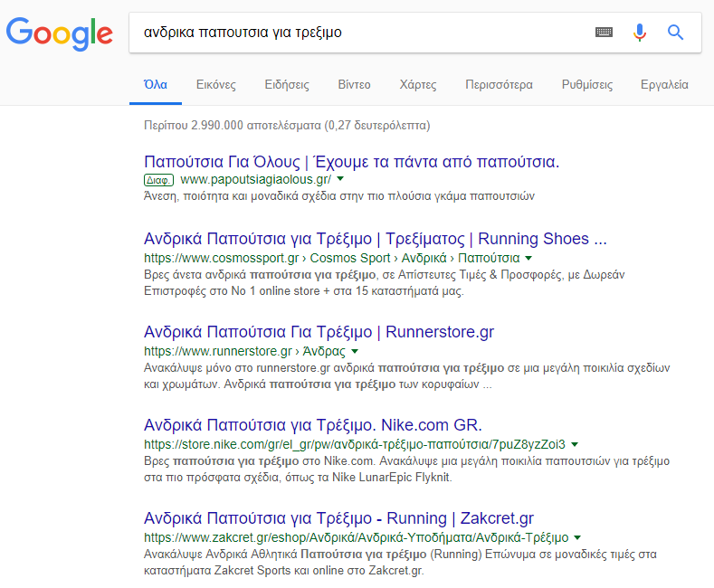Open the Runnerstore.gr result title
This screenshot has width=714, height=588.
coord(319,332)
